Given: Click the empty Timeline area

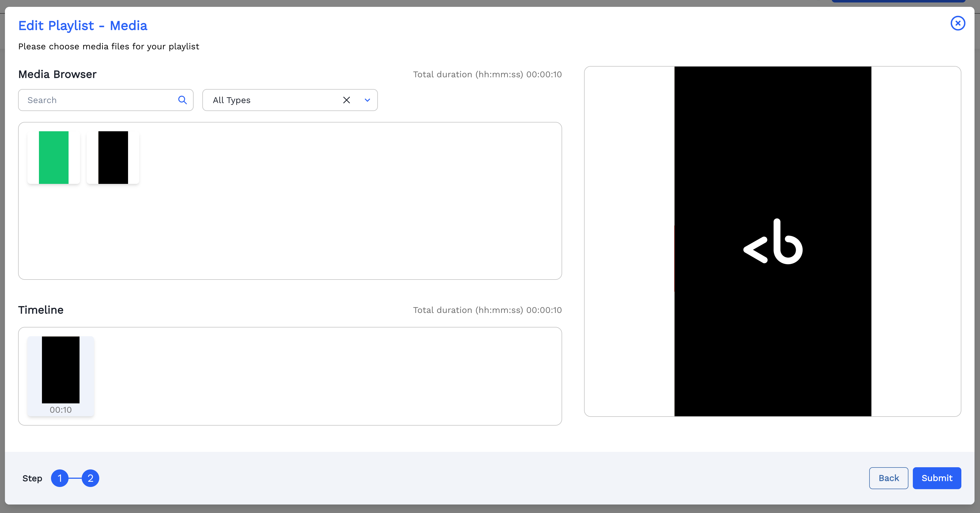Looking at the screenshot, I should click(327, 377).
